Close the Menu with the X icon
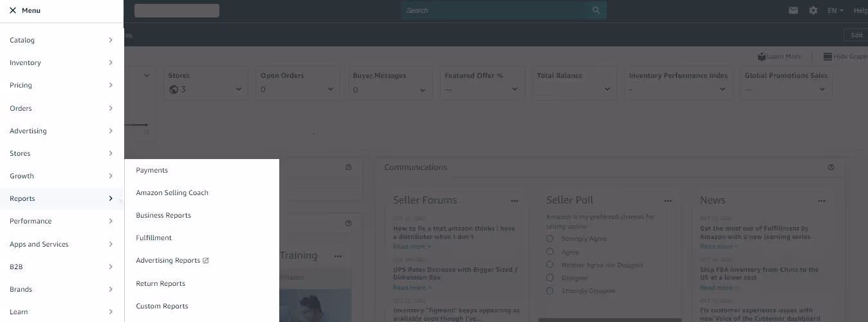Viewport: 868px width, 322px height. 13,10
